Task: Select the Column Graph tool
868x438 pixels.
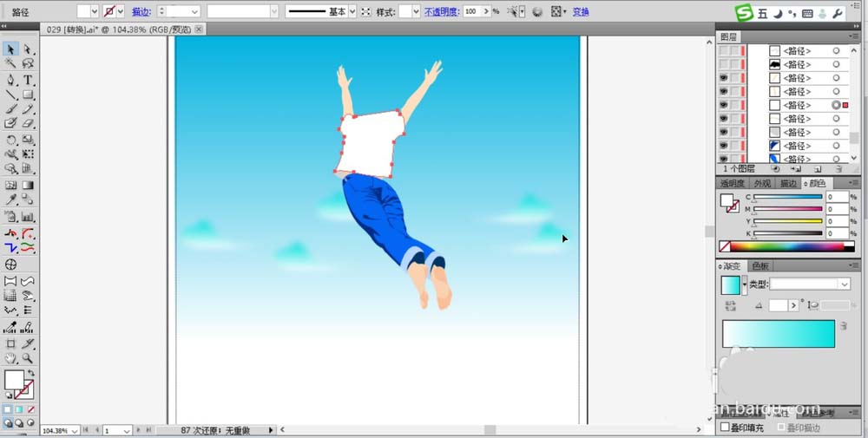Action: click(x=28, y=216)
